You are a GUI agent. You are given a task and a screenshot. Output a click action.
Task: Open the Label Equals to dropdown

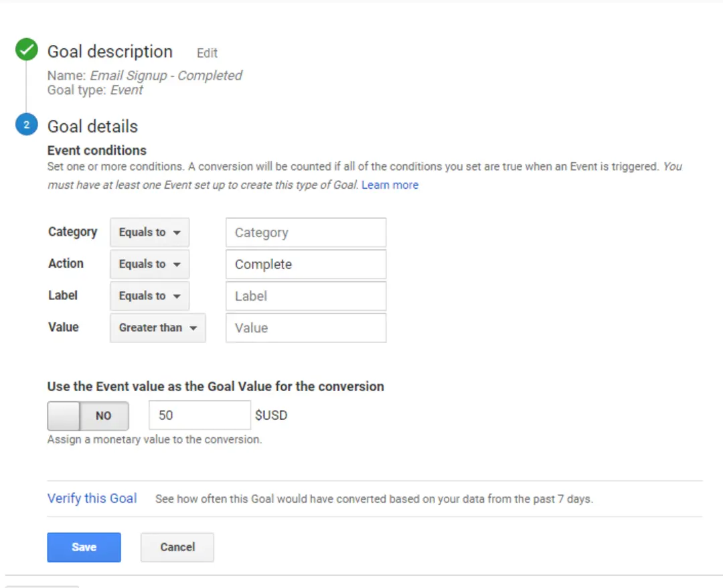(149, 296)
